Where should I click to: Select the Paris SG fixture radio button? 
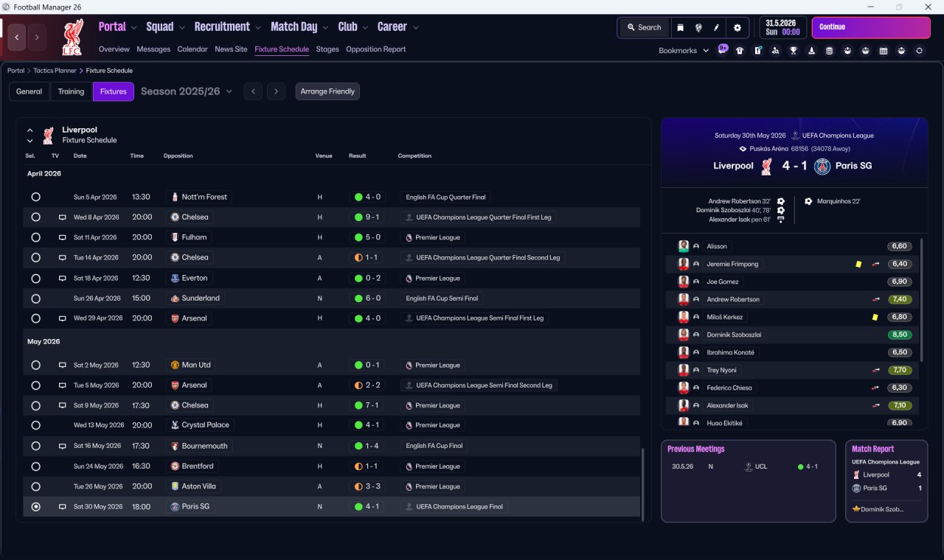coord(35,507)
